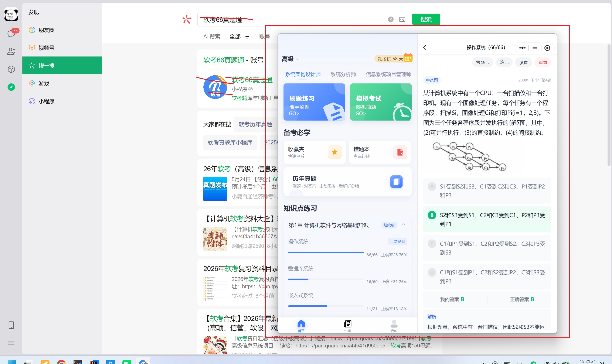
Task: Click 软考历年真题 suggested search
Action: tap(255, 124)
